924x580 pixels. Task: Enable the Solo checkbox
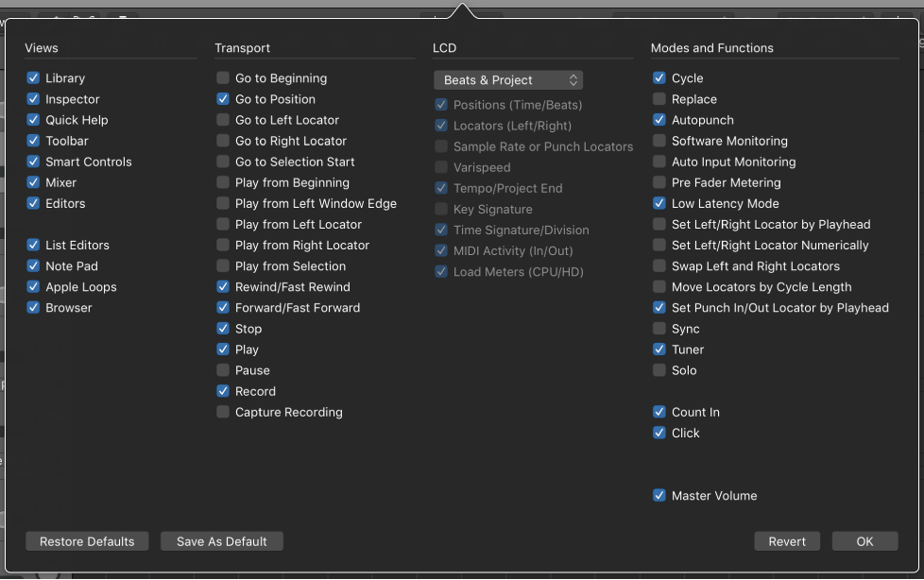click(x=659, y=370)
